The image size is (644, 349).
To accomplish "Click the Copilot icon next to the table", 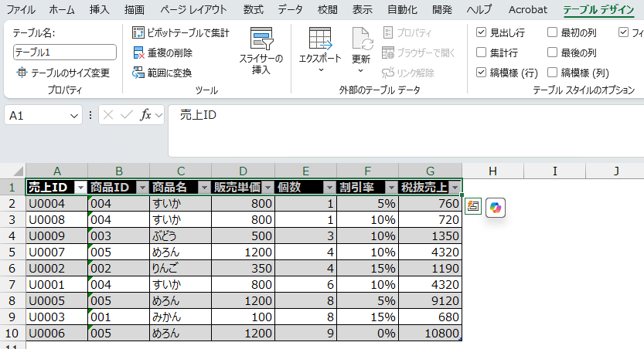I will click(x=496, y=208).
